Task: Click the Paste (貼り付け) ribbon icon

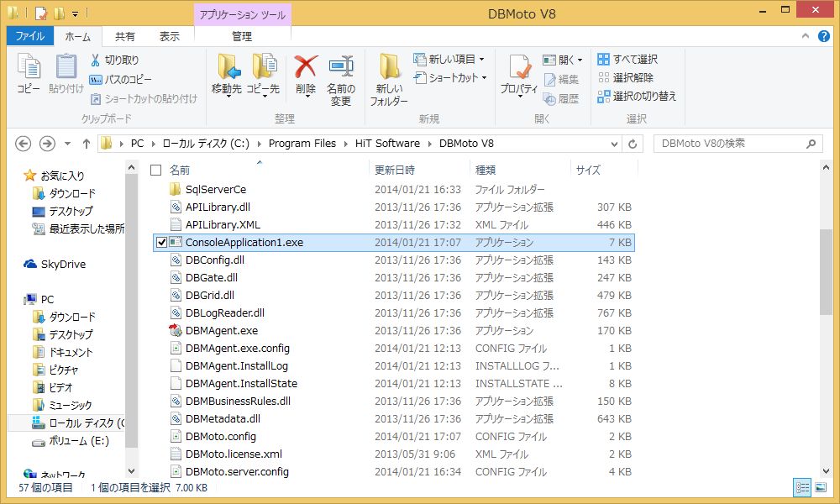Action: 66,66
